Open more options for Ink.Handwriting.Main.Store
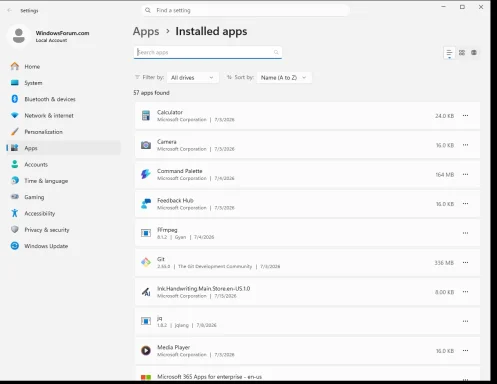497x384 pixels. tap(465, 292)
